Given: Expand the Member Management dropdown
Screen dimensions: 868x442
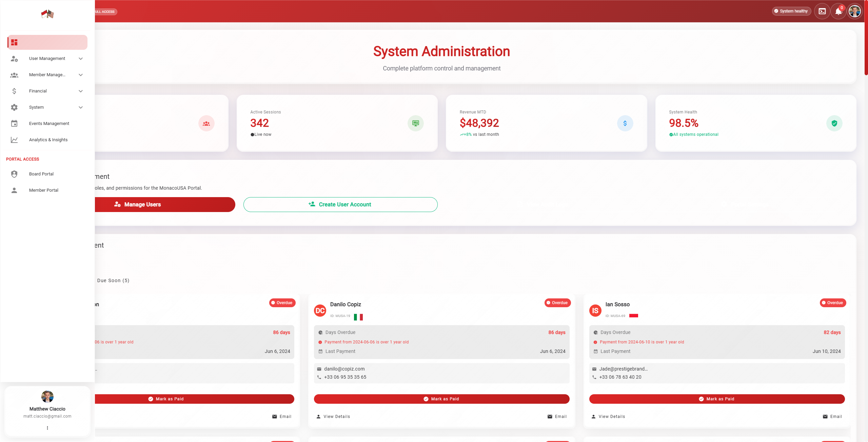Looking at the screenshot, I should click(81, 75).
